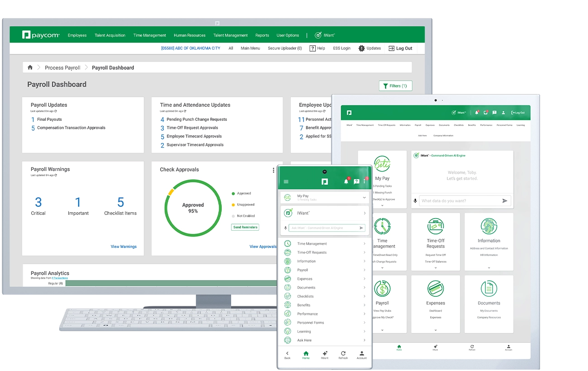Viewport: 588px width, 371px height.
Task: Open the phone's vertical three-dot menu
Action: [x=365, y=181]
